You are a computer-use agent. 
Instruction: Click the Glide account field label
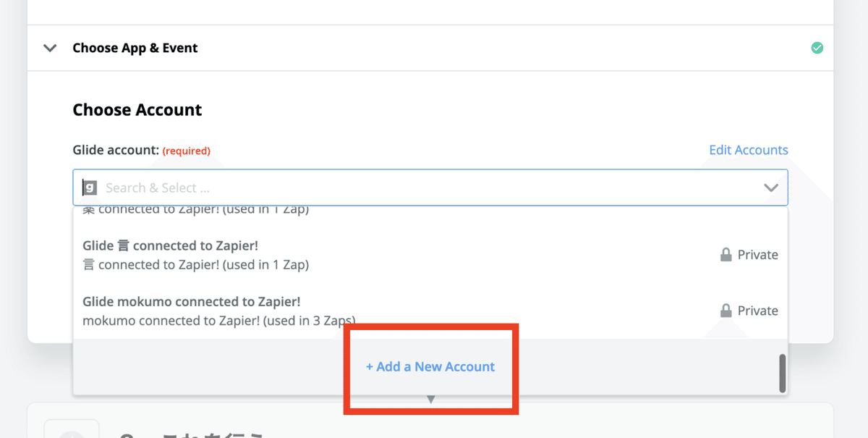(x=116, y=150)
